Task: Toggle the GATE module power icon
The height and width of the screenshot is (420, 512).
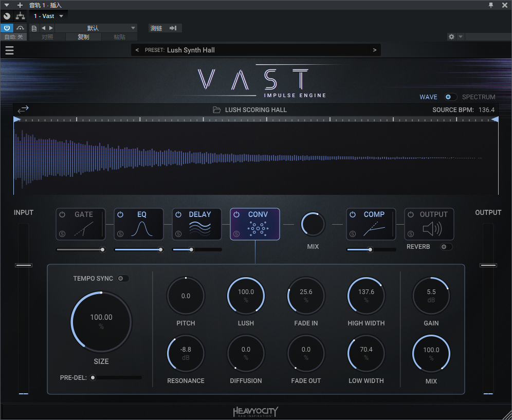Action: click(62, 214)
